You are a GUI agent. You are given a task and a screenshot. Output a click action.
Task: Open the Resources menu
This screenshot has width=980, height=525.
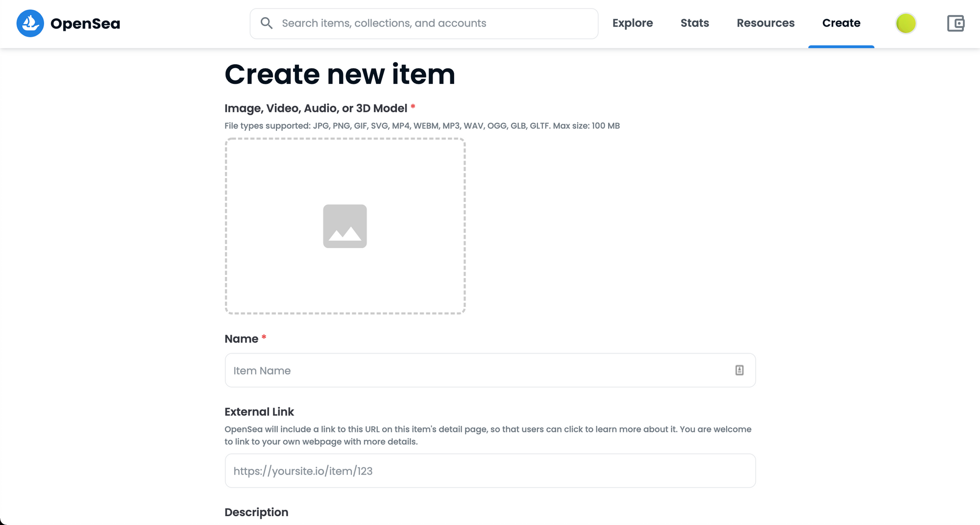(765, 23)
